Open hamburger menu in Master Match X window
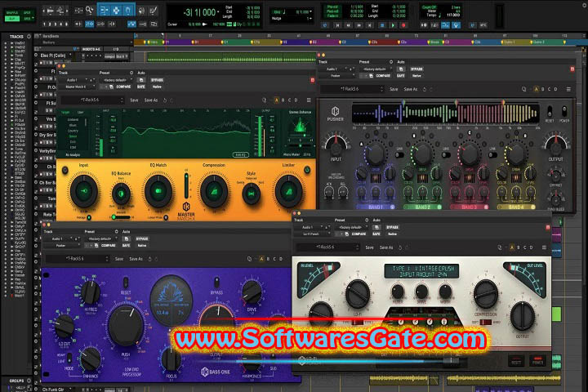 [309, 100]
